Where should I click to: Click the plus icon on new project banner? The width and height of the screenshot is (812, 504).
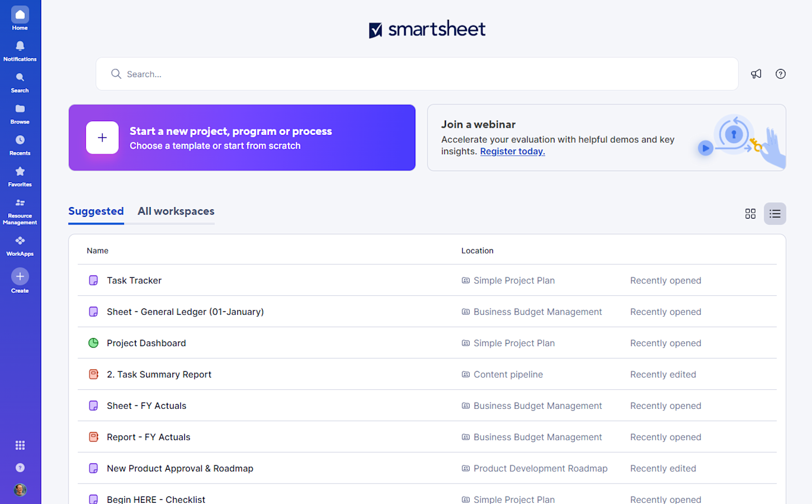[103, 137]
